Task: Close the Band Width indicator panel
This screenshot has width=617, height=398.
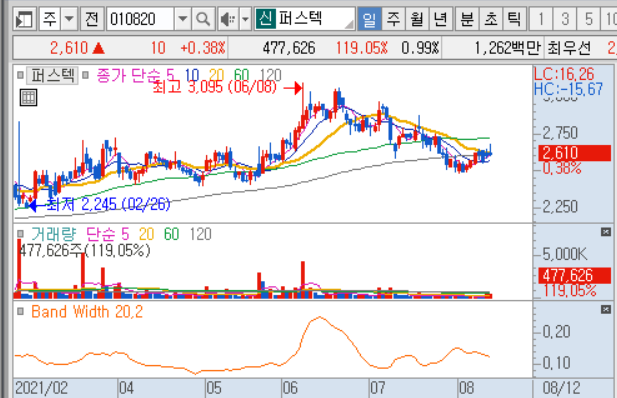Action: coord(606,309)
